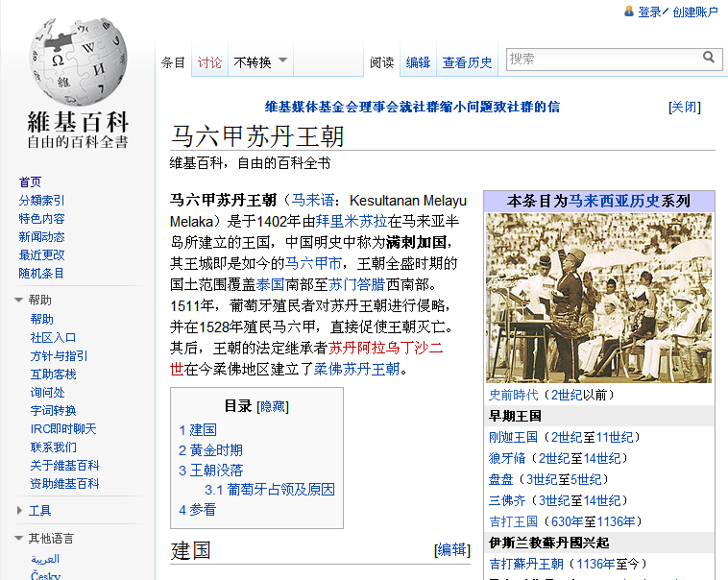Jump to contents entry 3 王朝没落
Viewport: 728px width, 580px height.
(x=210, y=471)
